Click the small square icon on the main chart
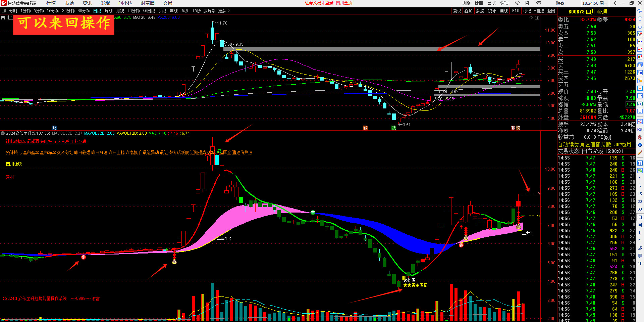 pos(537,17)
